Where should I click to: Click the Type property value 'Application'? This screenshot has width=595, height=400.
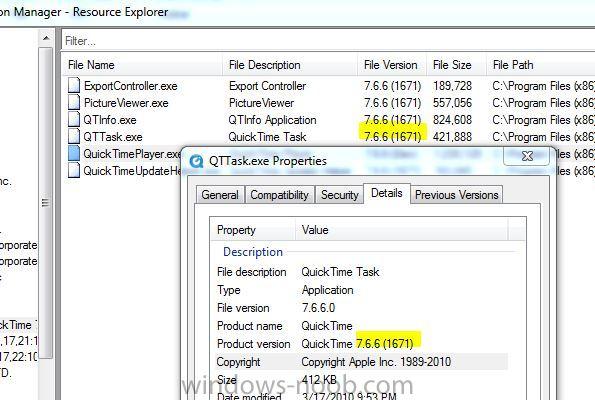pyautogui.click(x=327, y=290)
